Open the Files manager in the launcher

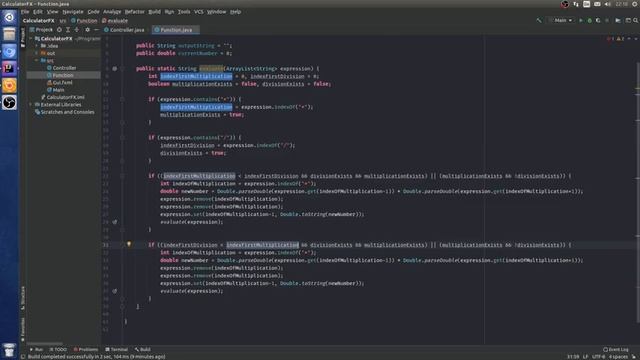pos(9,34)
